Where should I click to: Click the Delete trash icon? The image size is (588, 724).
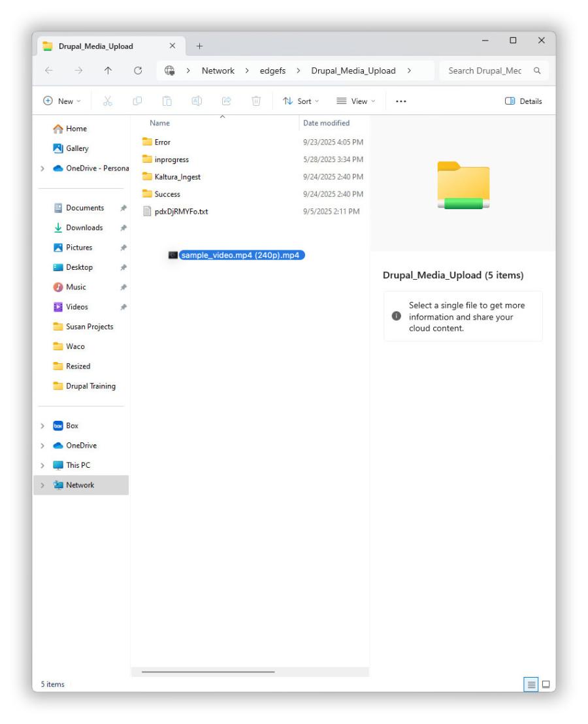click(x=256, y=101)
